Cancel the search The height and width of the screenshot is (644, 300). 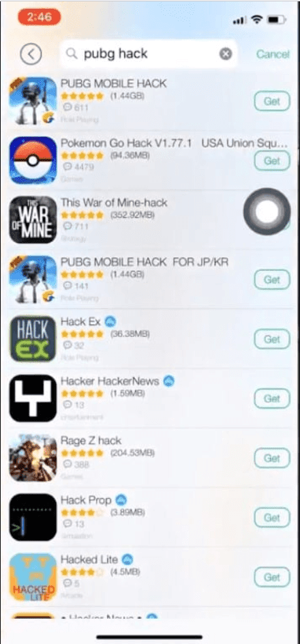[x=273, y=54]
